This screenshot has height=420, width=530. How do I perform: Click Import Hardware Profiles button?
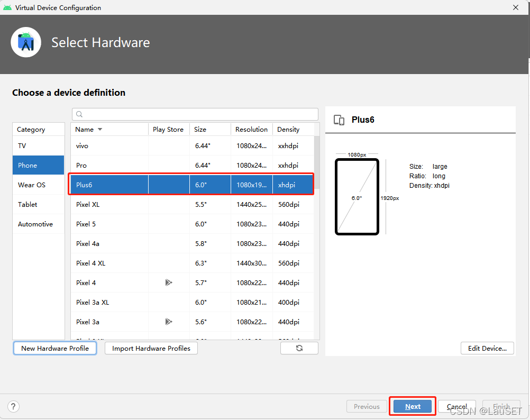[151, 348]
